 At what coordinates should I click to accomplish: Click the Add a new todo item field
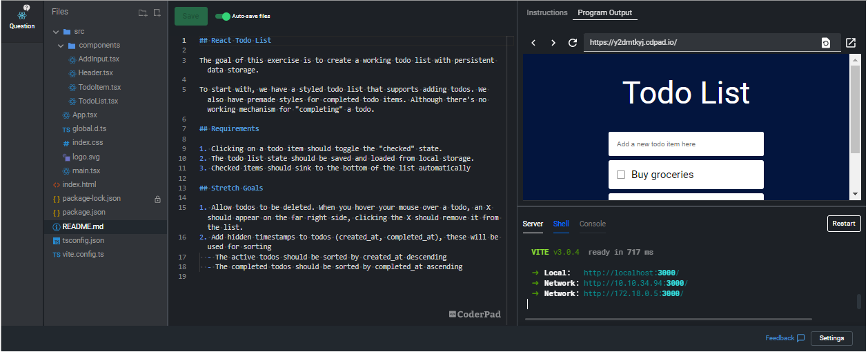[685, 144]
